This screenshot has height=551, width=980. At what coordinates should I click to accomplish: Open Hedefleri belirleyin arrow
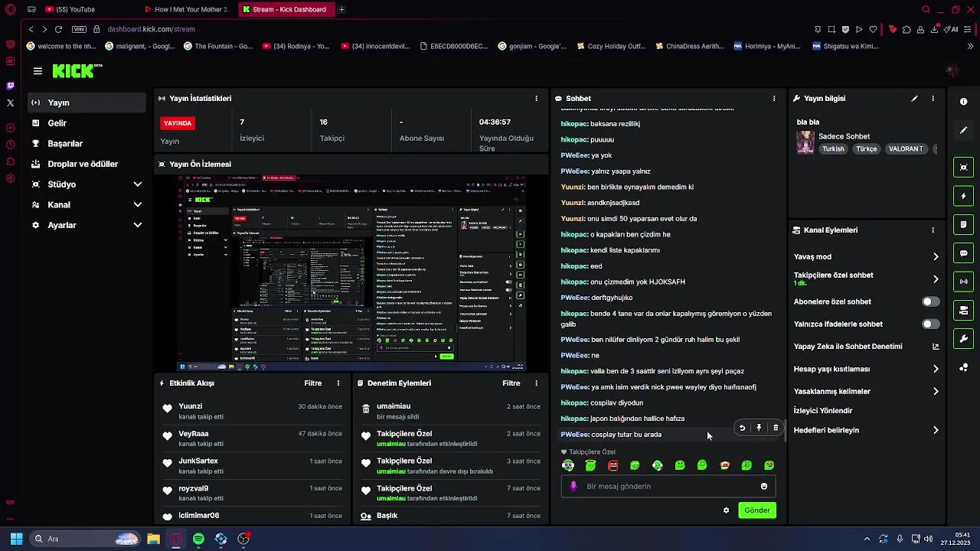coord(936,430)
